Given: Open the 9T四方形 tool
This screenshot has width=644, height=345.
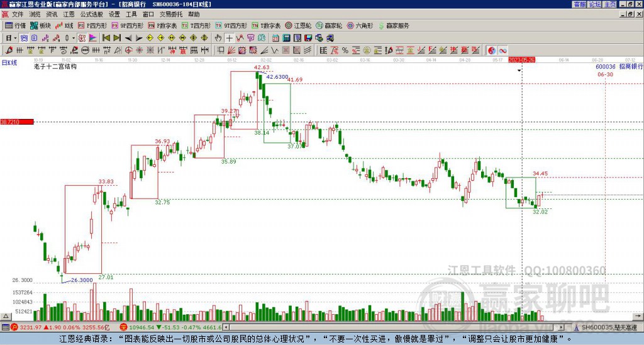Looking at the screenshot, I should pos(231,25).
